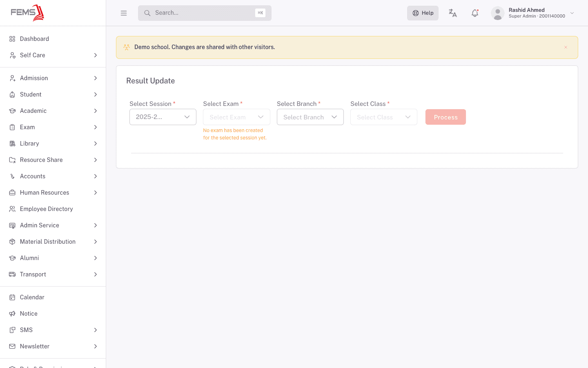Expand the Alumni submenu chevron
Screen dimensions: 588x368
point(96,258)
